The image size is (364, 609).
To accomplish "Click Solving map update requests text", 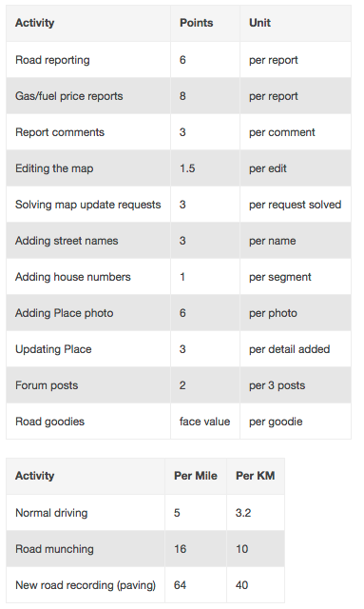I will [87, 205].
